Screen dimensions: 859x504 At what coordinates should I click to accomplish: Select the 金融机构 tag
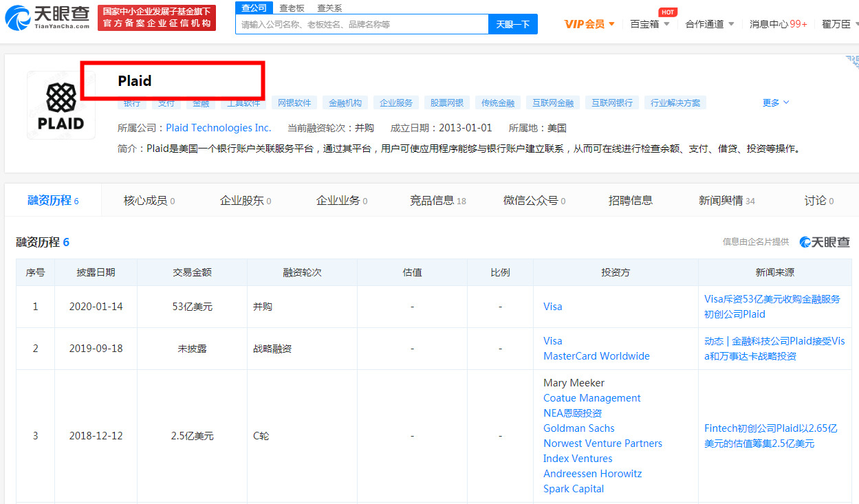345,103
